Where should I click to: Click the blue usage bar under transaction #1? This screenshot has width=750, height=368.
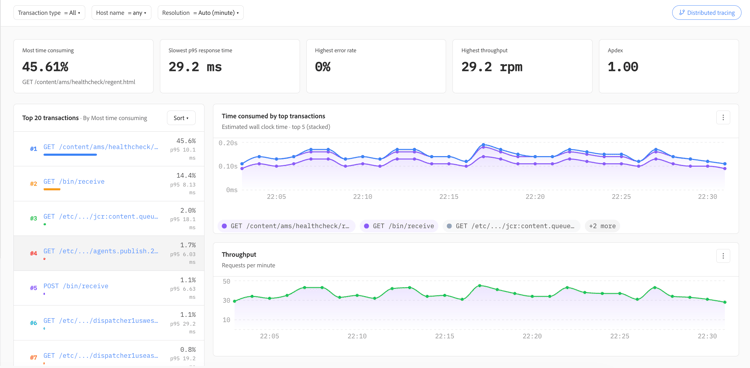point(70,155)
